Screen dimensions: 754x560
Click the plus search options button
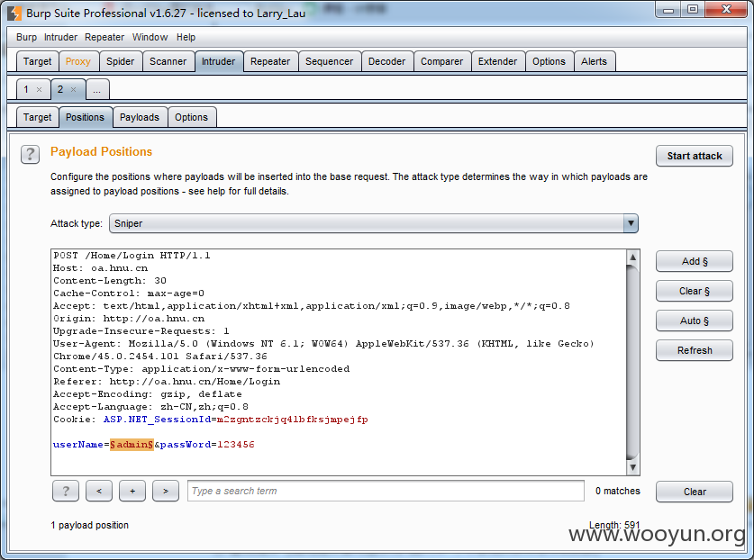coord(132,491)
